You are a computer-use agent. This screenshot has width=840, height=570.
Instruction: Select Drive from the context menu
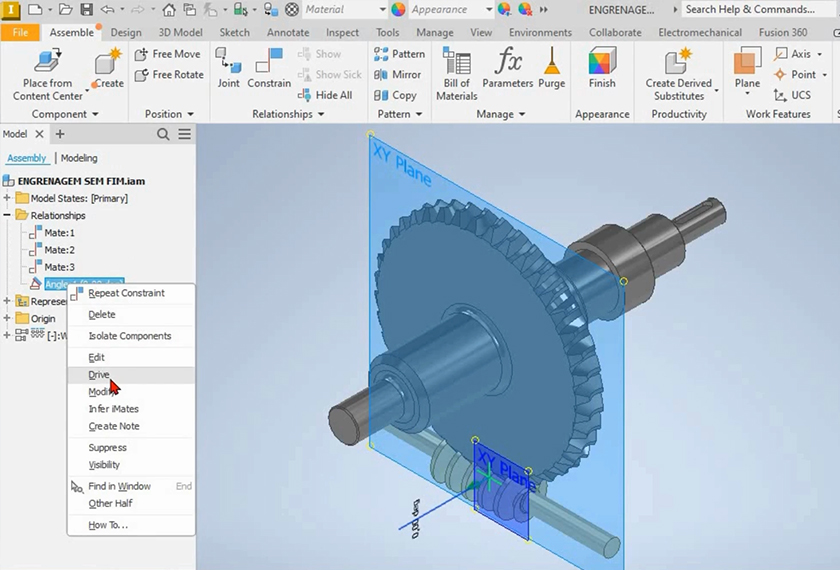tap(99, 375)
